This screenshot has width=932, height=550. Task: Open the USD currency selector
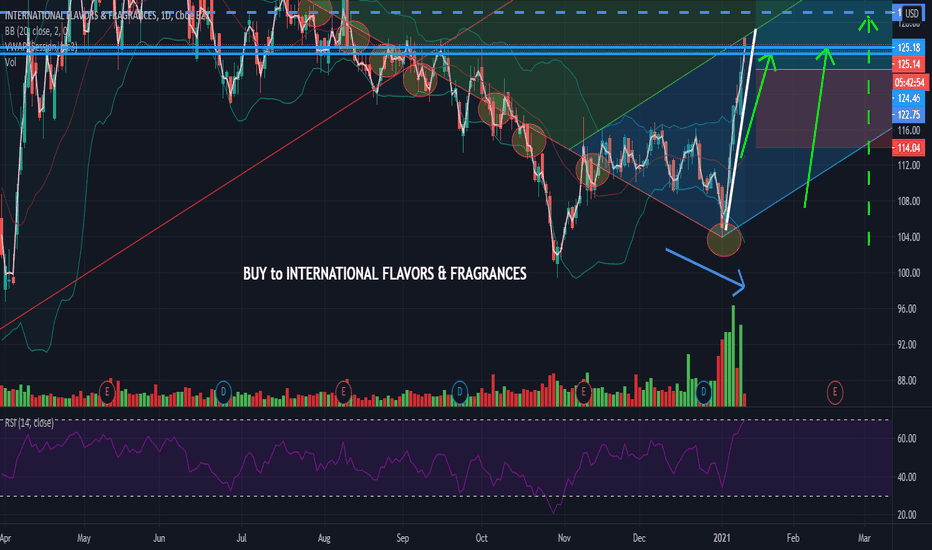click(x=911, y=13)
